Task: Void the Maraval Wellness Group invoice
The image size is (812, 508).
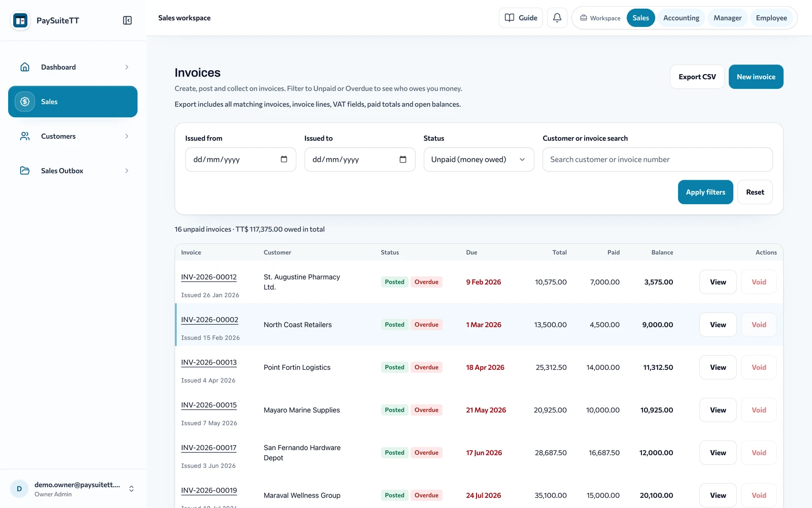Action: tap(759, 495)
